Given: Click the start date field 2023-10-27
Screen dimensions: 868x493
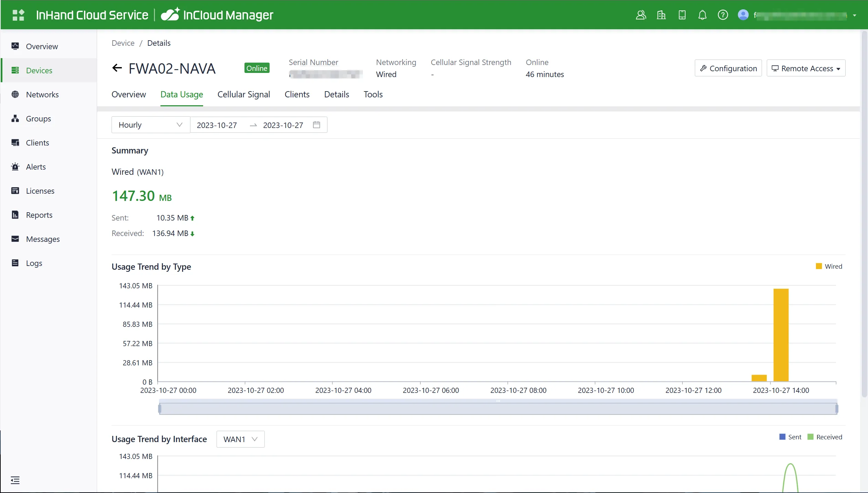Looking at the screenshot, I should [x=217, y=125].
